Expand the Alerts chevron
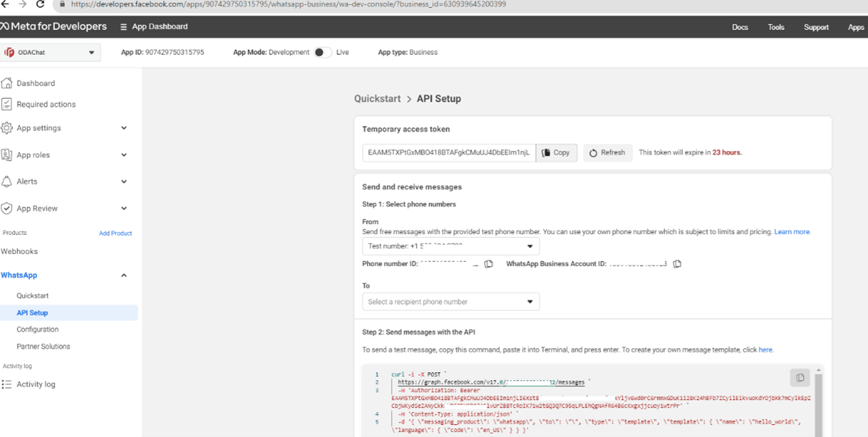Screen dimensions: 868x437 pyautogui.click(x=124, y=181)
